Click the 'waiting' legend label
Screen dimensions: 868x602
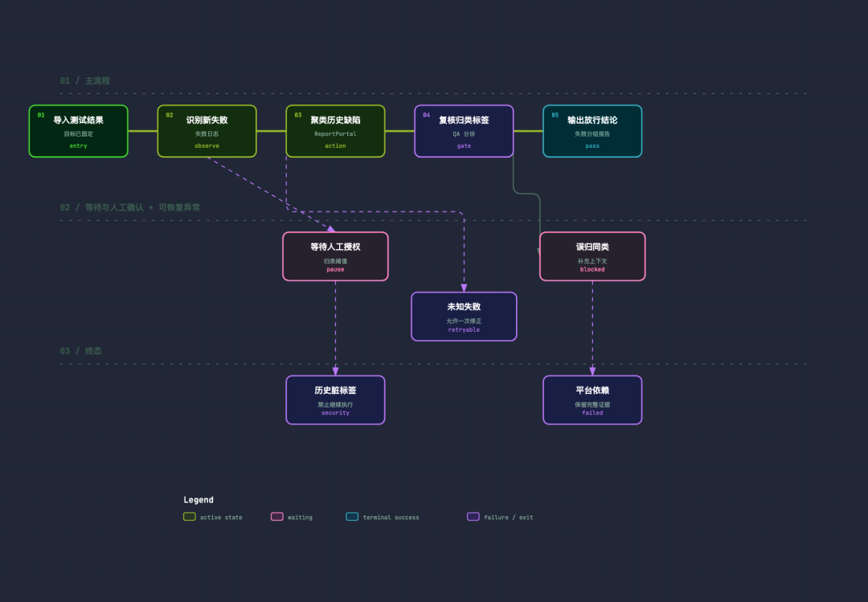point(300,518)
